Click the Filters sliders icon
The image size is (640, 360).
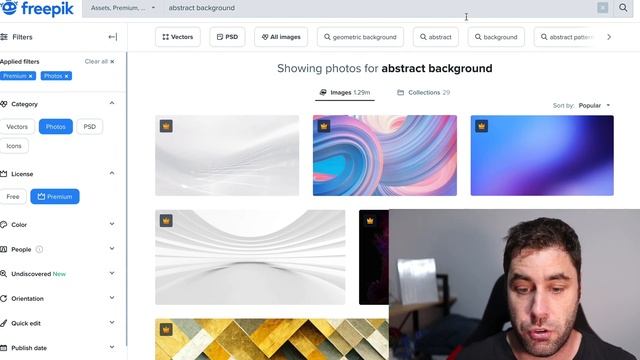tap(4, 37)
